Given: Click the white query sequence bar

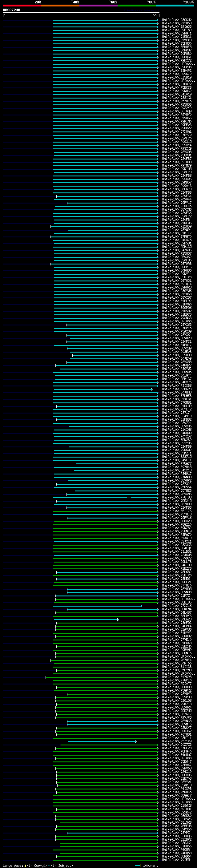Looking at the screenshot, I should click(x=81, y=13).
